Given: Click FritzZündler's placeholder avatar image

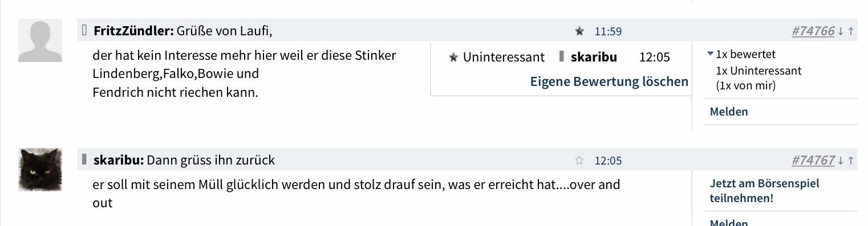Looking at the screenshot, I should coord(40,40).
